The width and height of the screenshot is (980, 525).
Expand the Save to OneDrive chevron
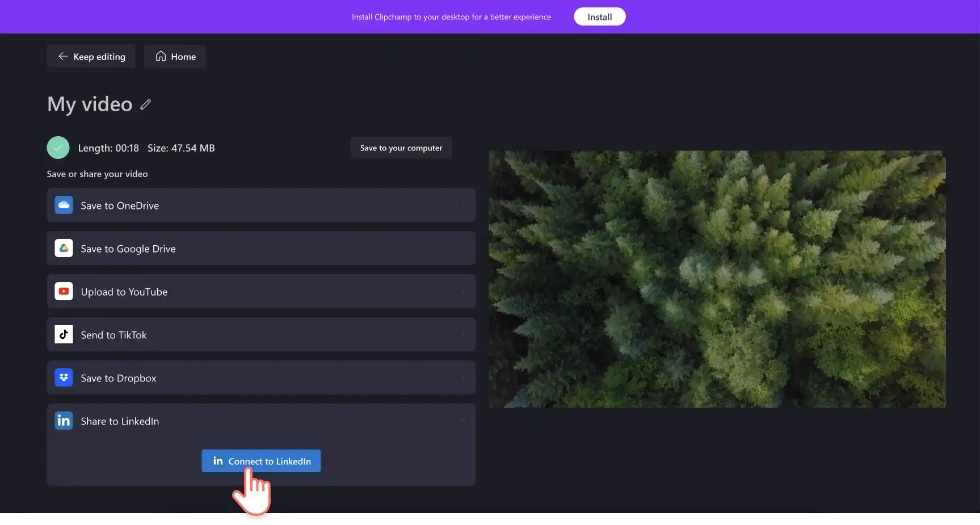463,205
